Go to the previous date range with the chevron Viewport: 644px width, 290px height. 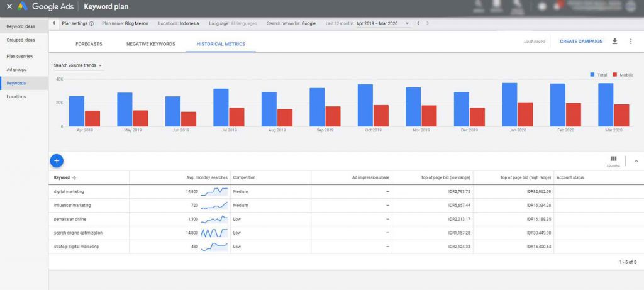click(418, 23)
